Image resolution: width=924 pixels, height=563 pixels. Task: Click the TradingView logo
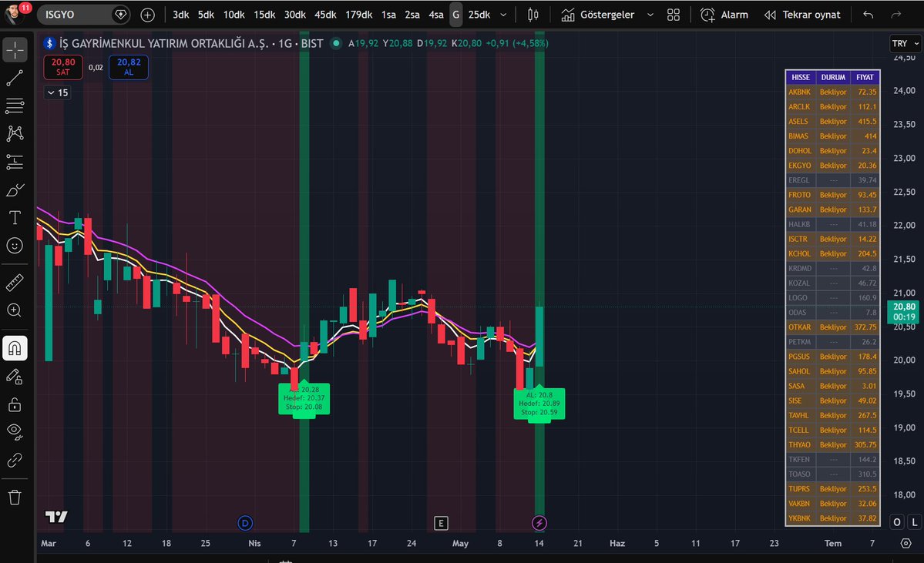click(56, 517)
